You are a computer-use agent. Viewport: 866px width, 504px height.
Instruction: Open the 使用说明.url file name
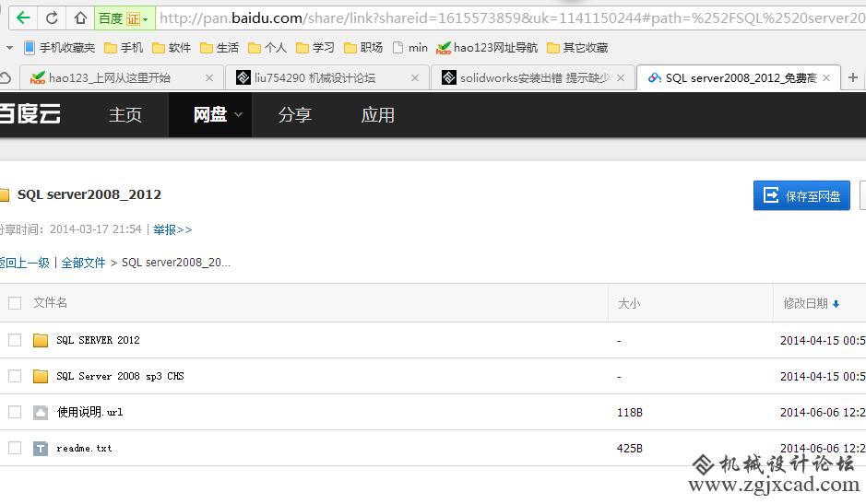(x=90, y=412)
